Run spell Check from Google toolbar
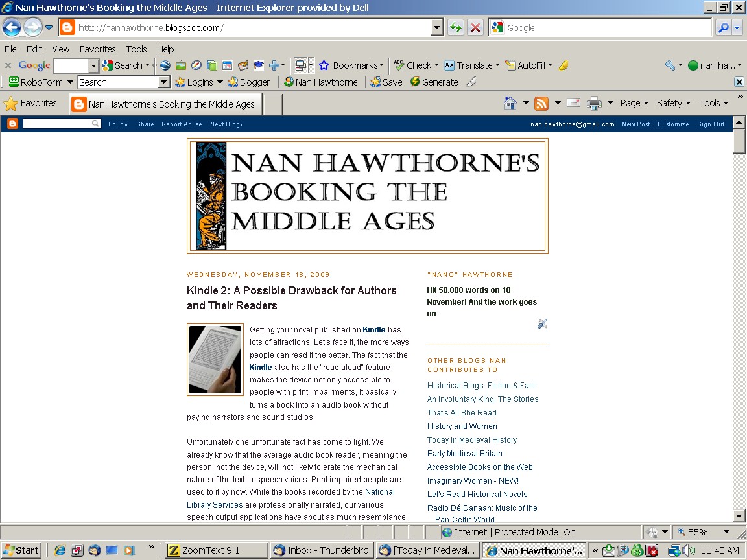 click(414, 65)
